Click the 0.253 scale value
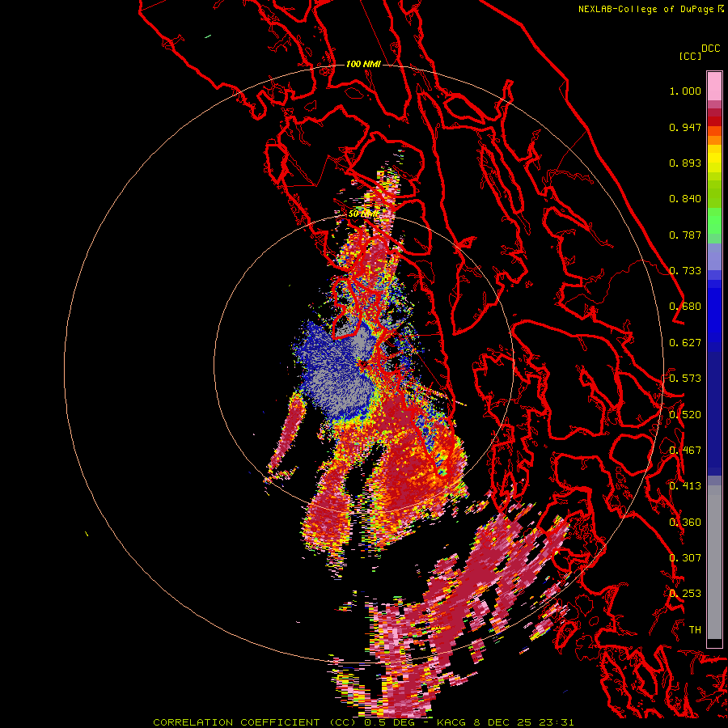728x728 pixels. 685,594
